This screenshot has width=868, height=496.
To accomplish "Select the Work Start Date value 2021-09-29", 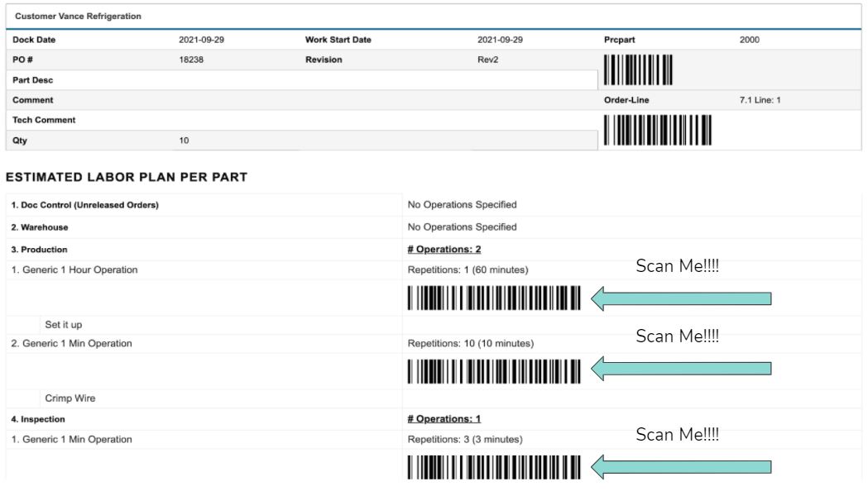I will pos(500,40).
